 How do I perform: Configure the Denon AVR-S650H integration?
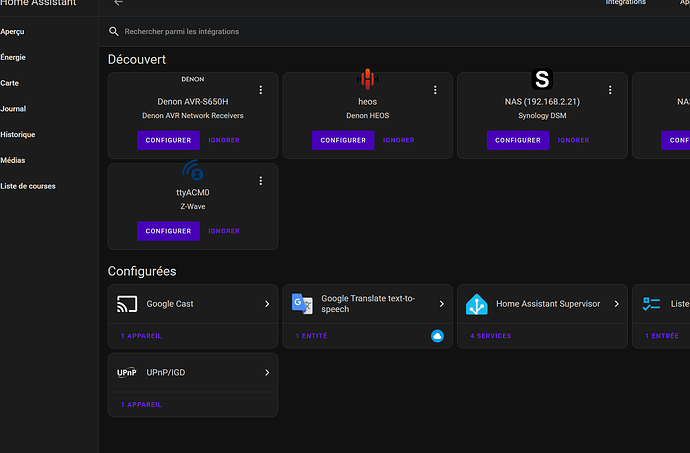click(x=169, y=140)
